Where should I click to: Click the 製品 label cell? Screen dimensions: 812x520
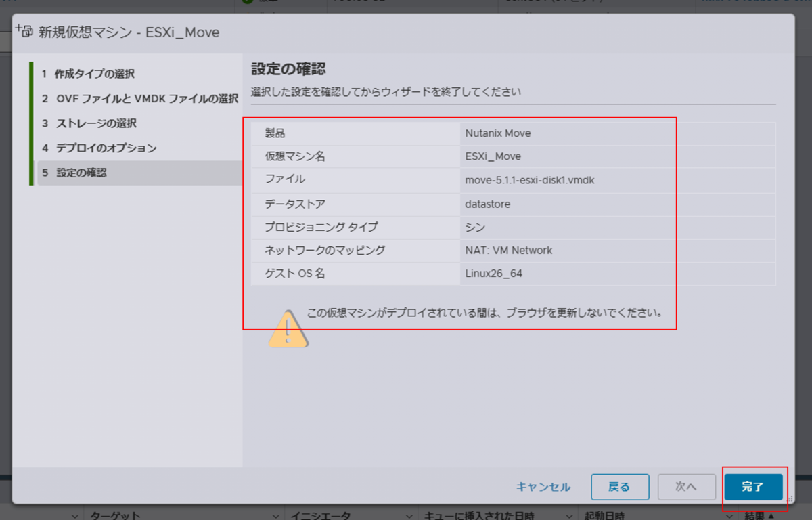[x=355, y=133]
